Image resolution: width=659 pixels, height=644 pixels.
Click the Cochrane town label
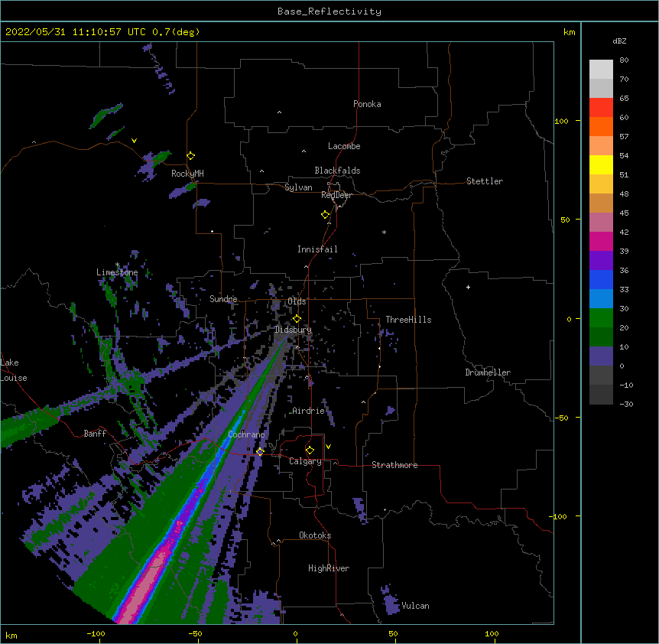[x=246, y=434]
